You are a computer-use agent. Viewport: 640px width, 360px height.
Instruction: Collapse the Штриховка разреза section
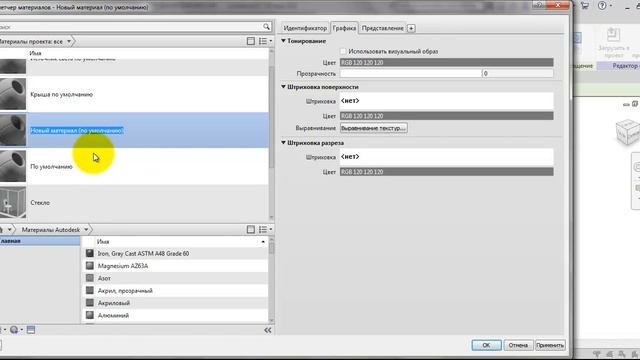tap(283, 142)
